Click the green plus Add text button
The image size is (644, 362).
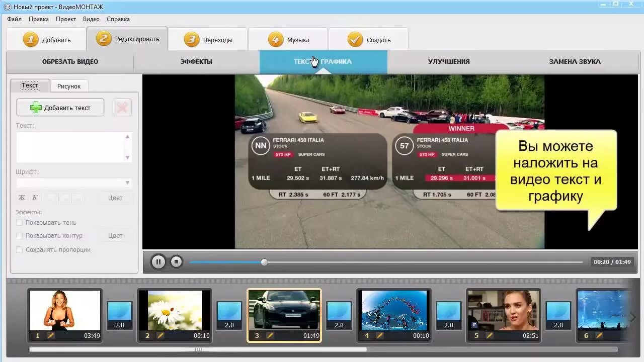point(60,108)
